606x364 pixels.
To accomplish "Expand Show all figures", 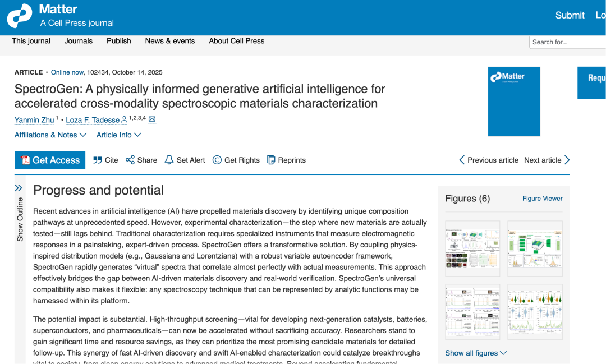I will (476, 353).
